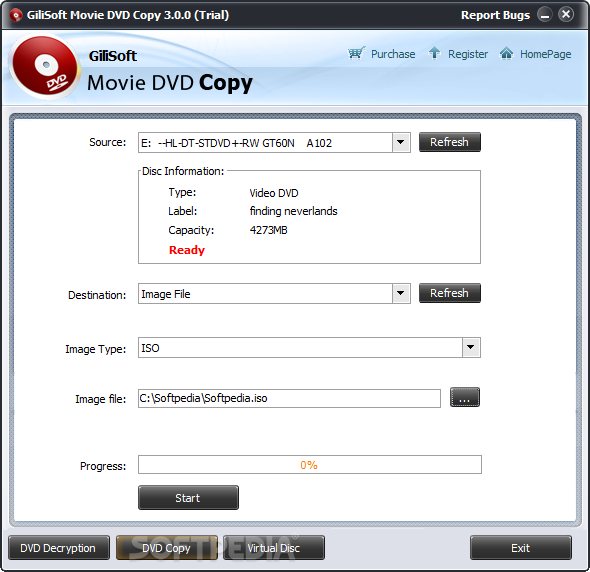Click the Register up-arrow icon
Image resolution: width=590 pixels, height=572 pixels.
coord(434,53)
